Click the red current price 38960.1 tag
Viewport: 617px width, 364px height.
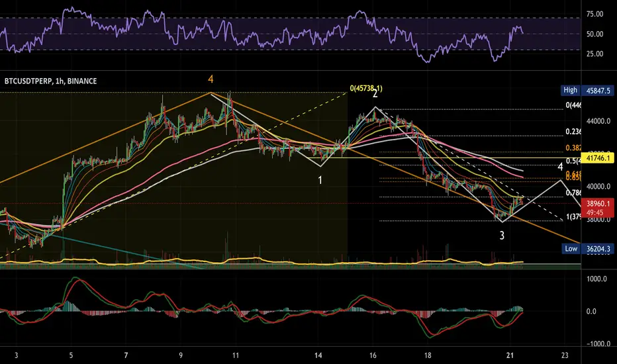(x=598, y=204)
